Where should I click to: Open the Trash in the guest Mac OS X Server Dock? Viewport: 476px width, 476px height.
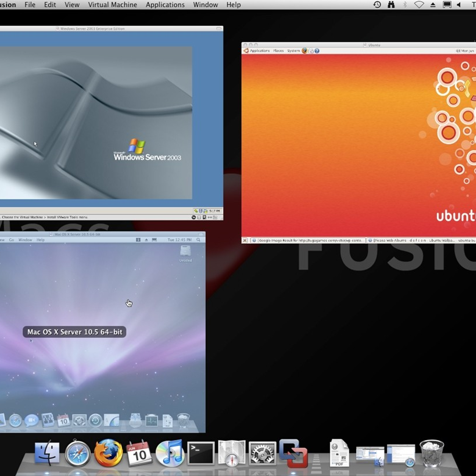coord(183,420)
